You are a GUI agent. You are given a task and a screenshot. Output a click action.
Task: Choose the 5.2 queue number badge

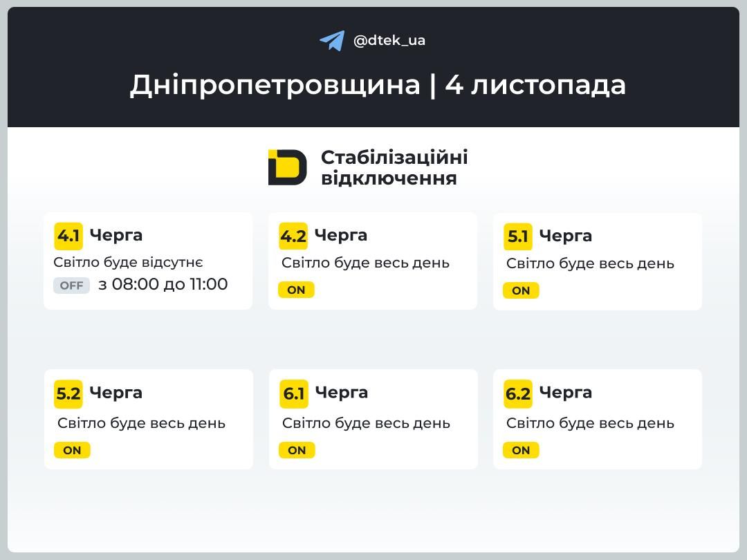pyautogui.click(x=68, y=393)
